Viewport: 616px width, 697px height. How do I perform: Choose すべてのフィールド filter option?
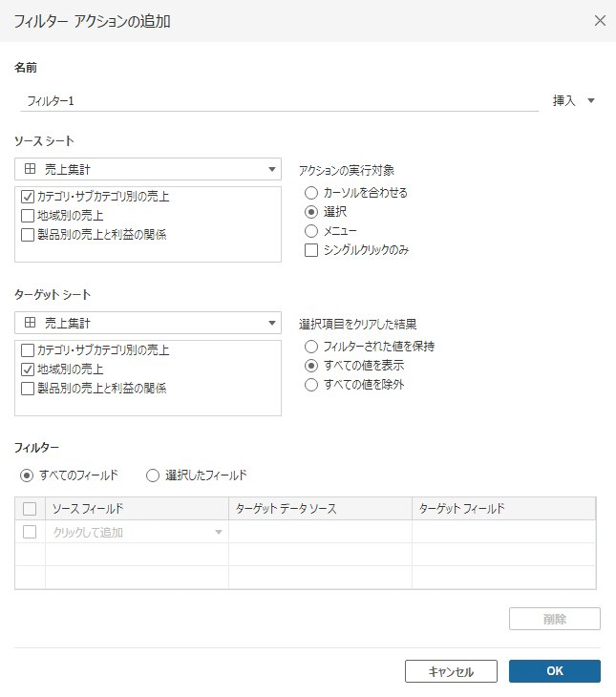click(x=27, y=475)
